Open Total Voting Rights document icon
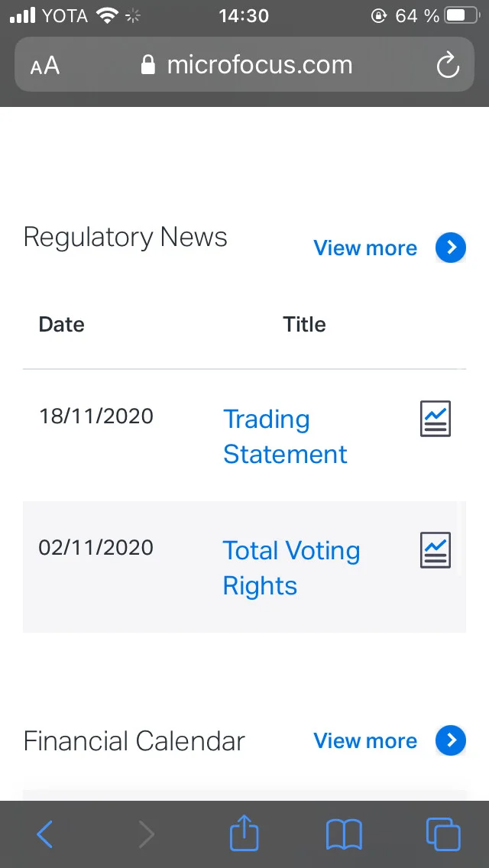The image size is (489, 868). click(x=436, y=549)
